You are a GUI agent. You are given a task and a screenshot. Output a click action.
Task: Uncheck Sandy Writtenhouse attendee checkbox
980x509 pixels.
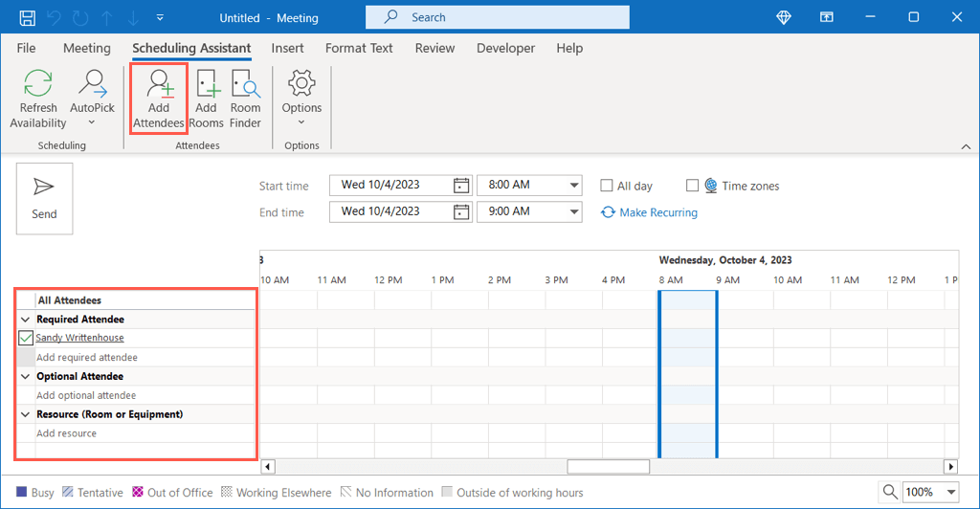coord(26,338)
